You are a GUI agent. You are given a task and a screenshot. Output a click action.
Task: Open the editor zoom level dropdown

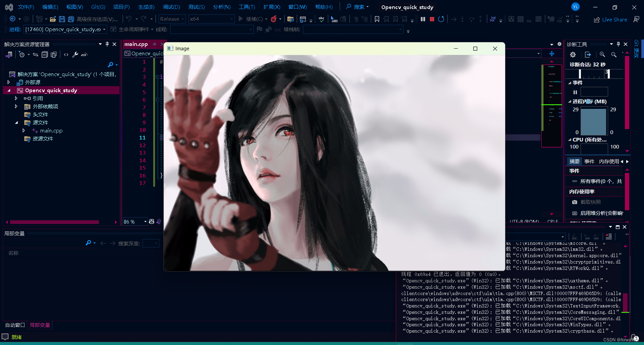click(x=135, y=222)
